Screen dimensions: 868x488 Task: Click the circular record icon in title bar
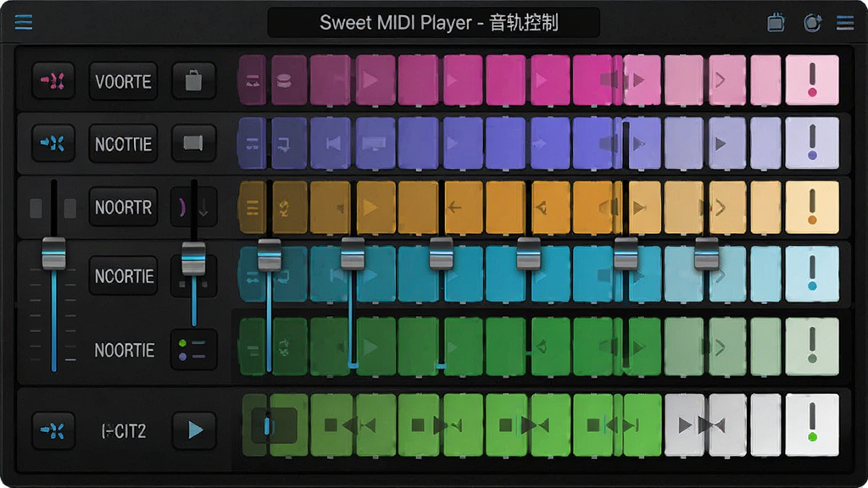[x=812, y=23]
